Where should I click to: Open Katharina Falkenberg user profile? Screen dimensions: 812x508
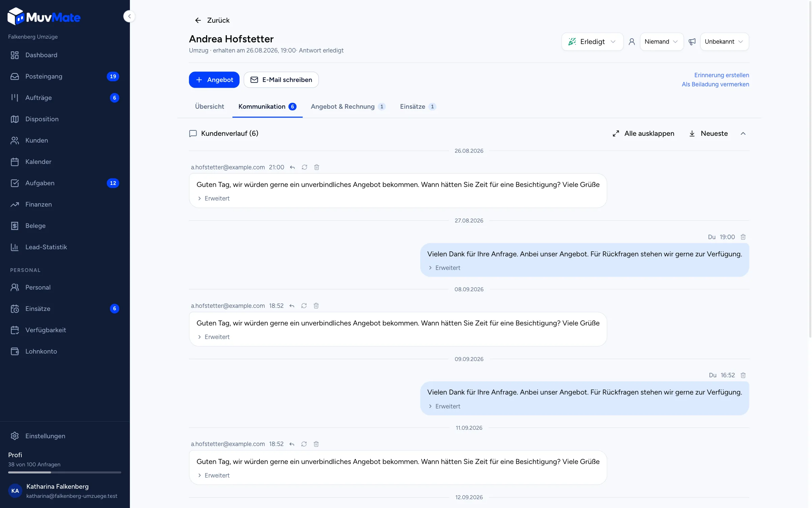tap(65, 491)
